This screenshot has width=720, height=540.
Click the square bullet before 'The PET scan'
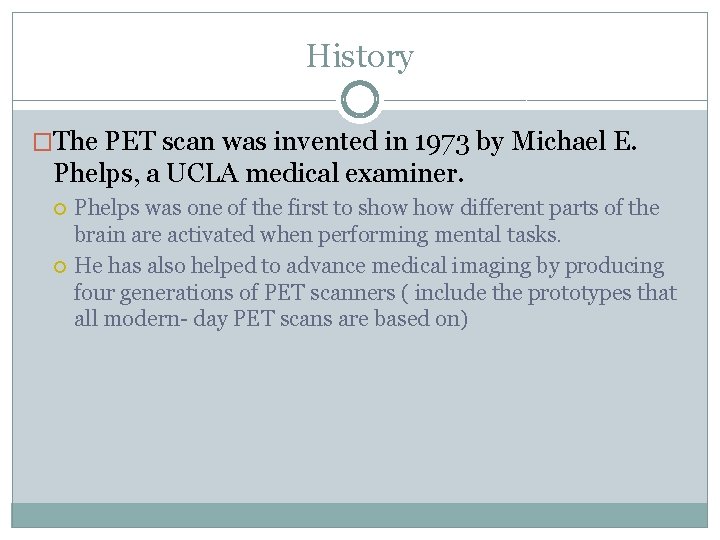tap(42, 144)
